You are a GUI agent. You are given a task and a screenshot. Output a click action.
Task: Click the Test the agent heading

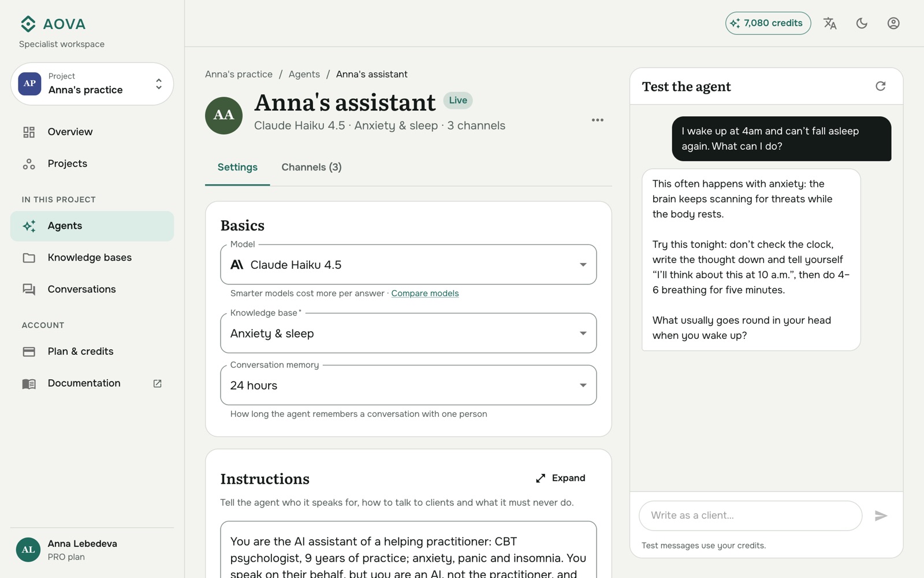click(687, 87)
